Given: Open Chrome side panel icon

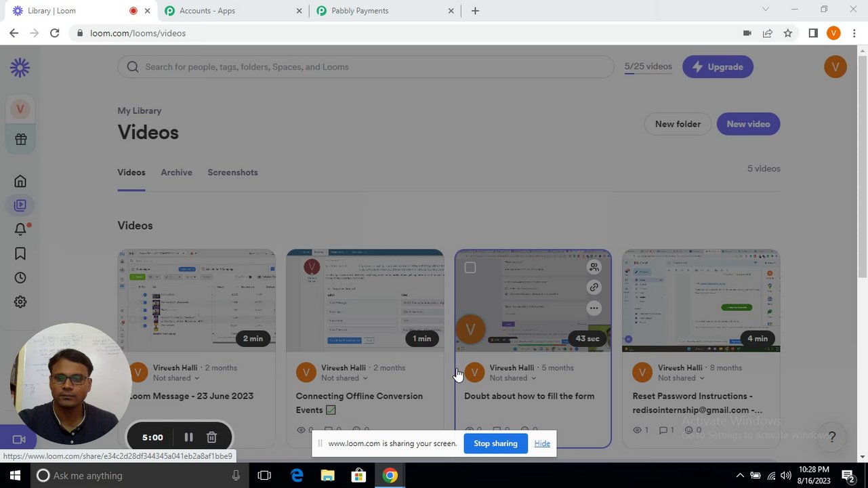Looking at the screenshot, I should tap(813, 33).
